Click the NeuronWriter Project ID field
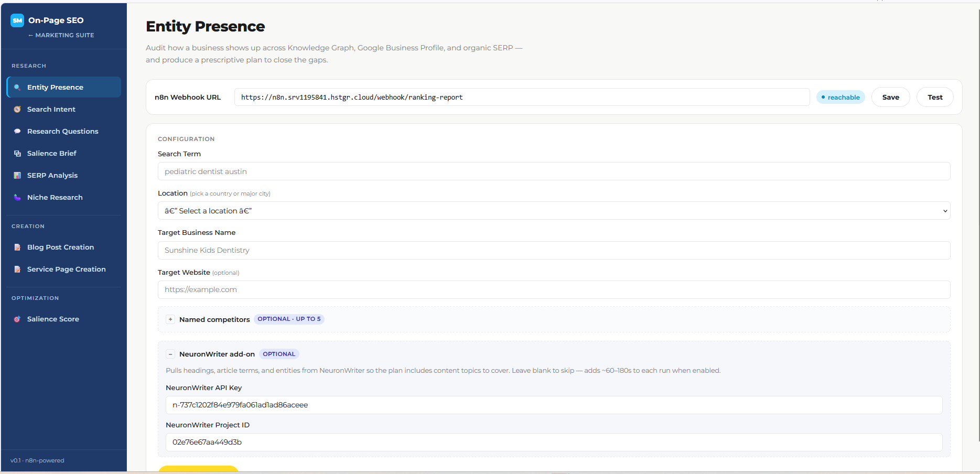The height and width of the screenshot is (474, 980). point(554,442)
